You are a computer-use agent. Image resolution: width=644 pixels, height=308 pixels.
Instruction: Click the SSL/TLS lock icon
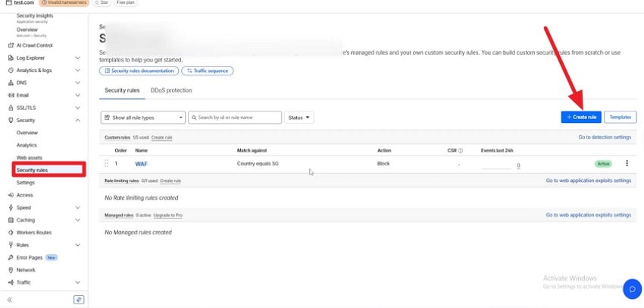click(x=11, y=108)
